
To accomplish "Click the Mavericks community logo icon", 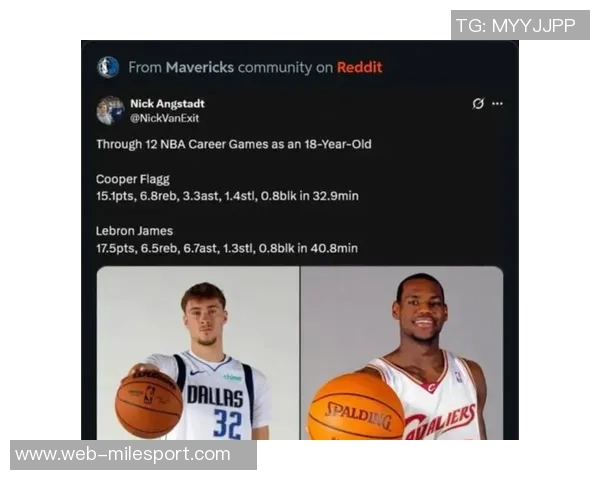I will 108,67.
